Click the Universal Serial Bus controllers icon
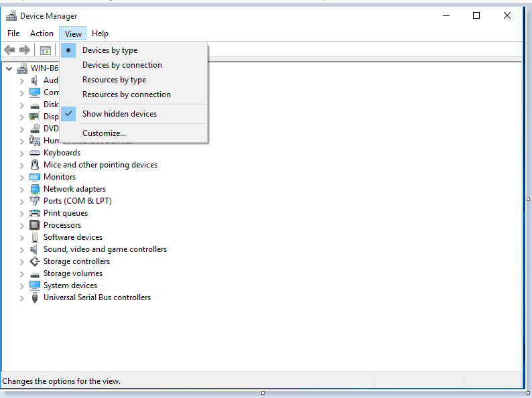Image resolution: width=532 pixels, height=398 pixels. 35,297
